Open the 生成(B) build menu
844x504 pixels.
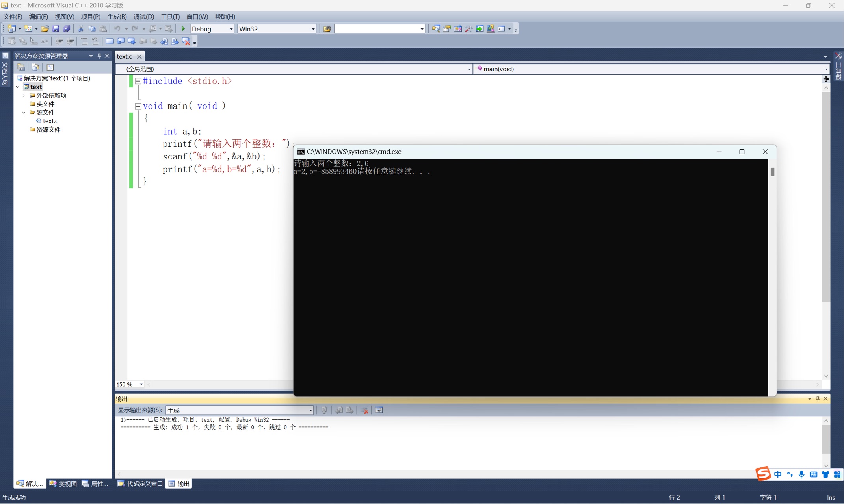117,17
